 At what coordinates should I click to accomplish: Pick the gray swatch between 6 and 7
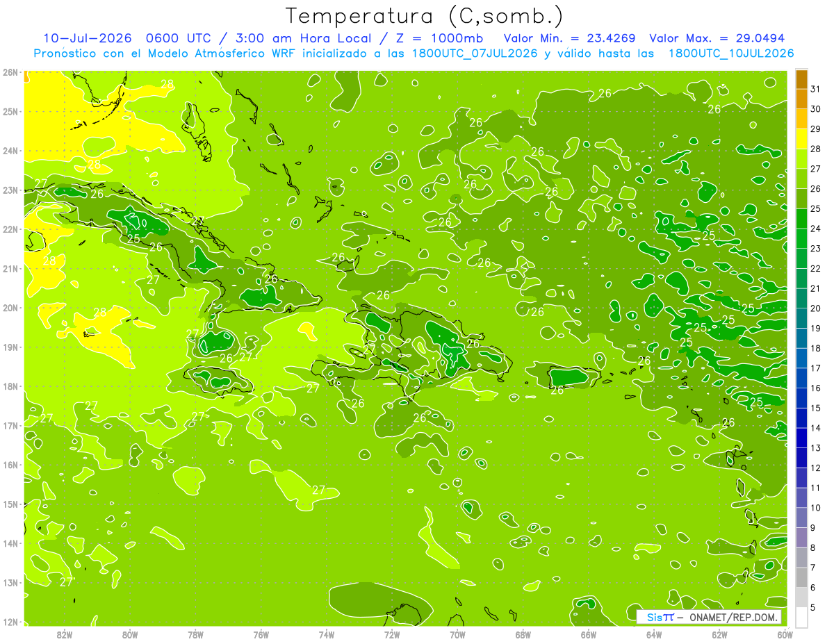[801, 577]
